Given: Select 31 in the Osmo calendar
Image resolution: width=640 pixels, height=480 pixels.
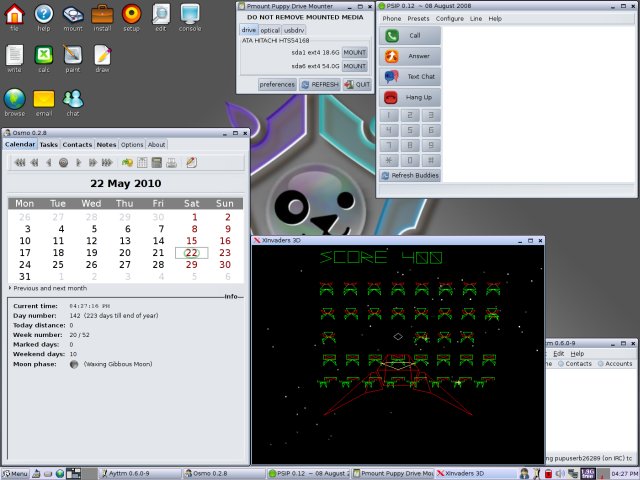Looking at the screenshot, I should [x=25, y=277].
